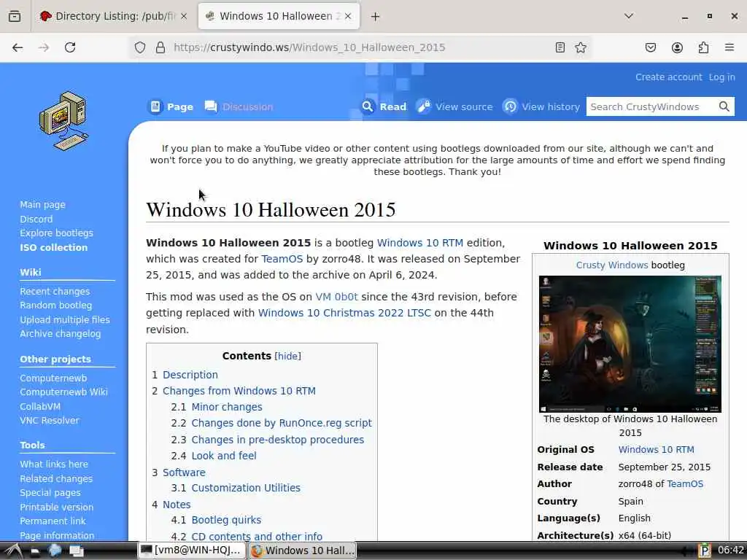The height and width of the screenshot is (560, 747).
Task: Open the taskbar start menu icon
Action: pyautogui.click(x=13, y=551)
